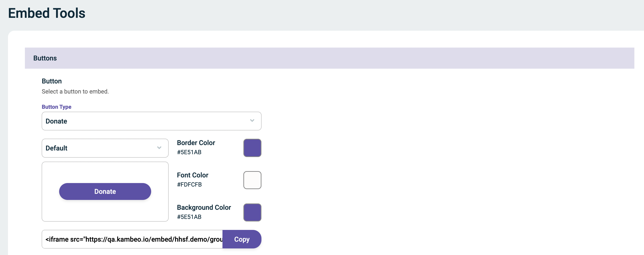644x255 pixels.
Task: Click the Font Color hex value #FDFCFB
Action: coord(189,184)
